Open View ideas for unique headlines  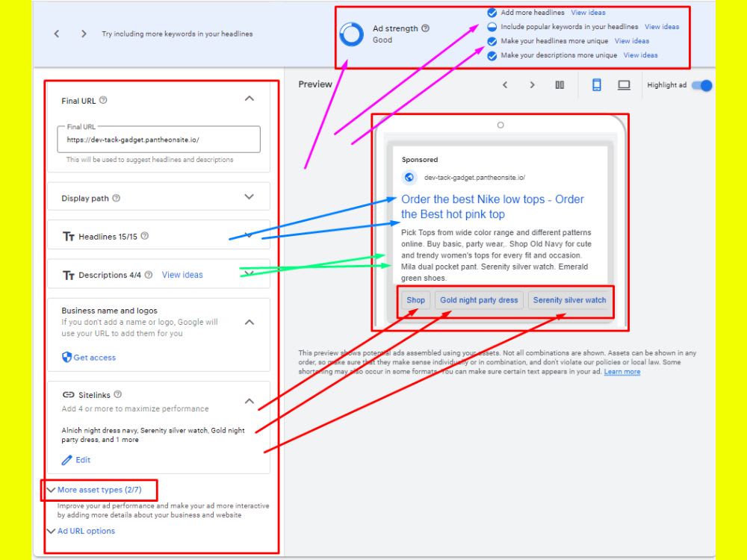632,41
